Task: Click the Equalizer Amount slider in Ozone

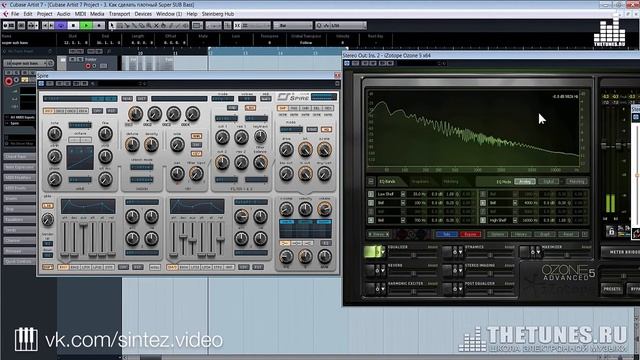Action: [x=413, y=255]
